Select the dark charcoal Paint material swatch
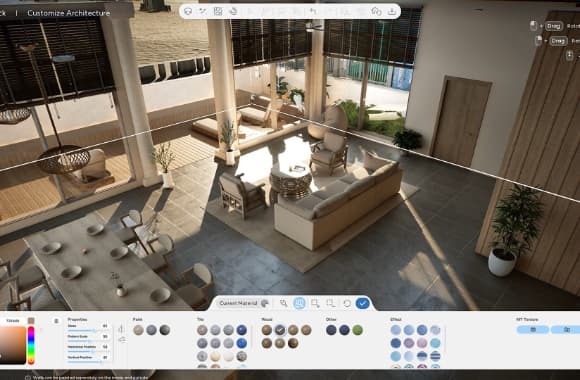 (x=165, y=330)
